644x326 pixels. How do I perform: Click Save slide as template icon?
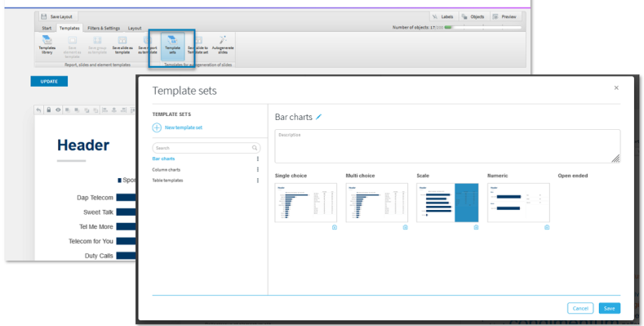point(122,45)
